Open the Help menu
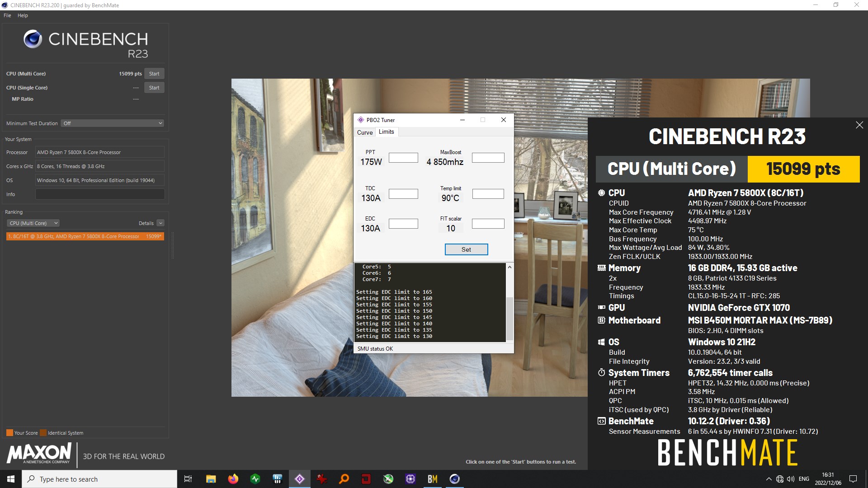 pyautogui.click(x=23, y=15)
